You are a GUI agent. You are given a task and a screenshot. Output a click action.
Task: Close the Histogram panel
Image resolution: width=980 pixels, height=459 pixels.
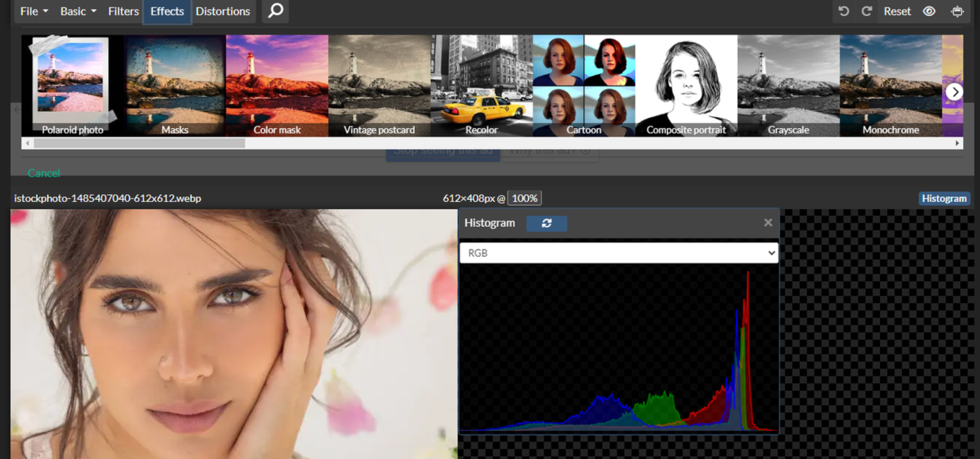[x=768, y=223]
